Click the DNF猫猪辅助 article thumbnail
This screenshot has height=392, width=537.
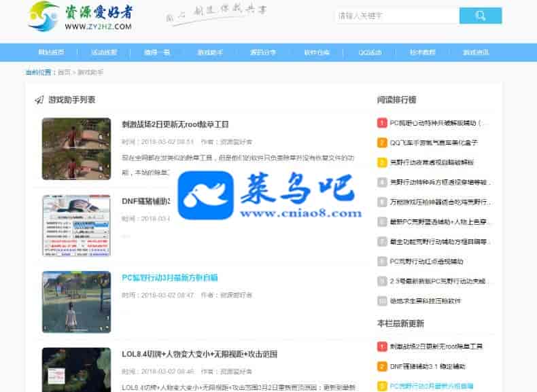(x=76, y=226)
